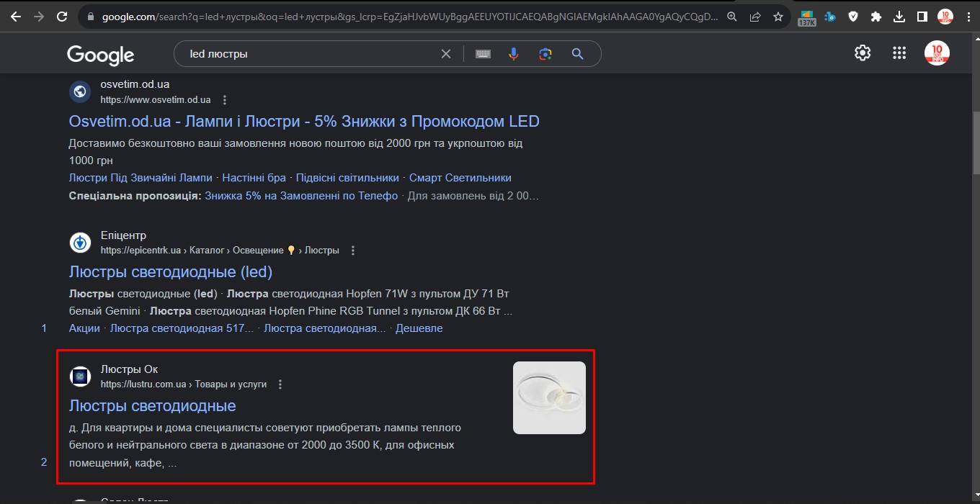This screenshot has width=980, height=504.
Task: Open the 'Дешевле' sitelink
Action: coord(419,328)
